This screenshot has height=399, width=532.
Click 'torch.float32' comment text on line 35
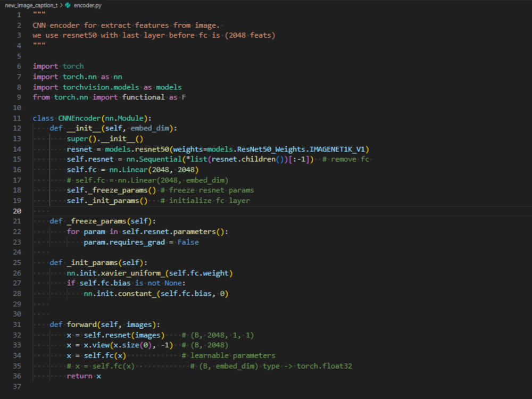pos(325,366)
